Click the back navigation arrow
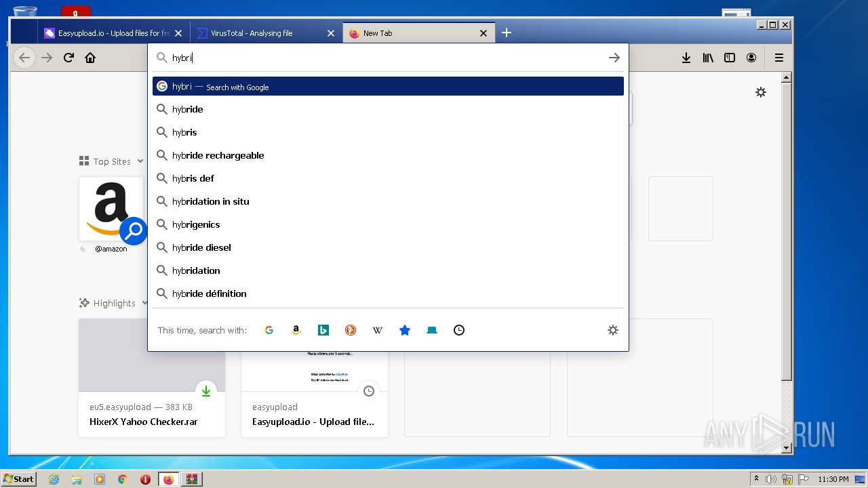The height and width of the screenshot is (488, 868). point(24,58)
